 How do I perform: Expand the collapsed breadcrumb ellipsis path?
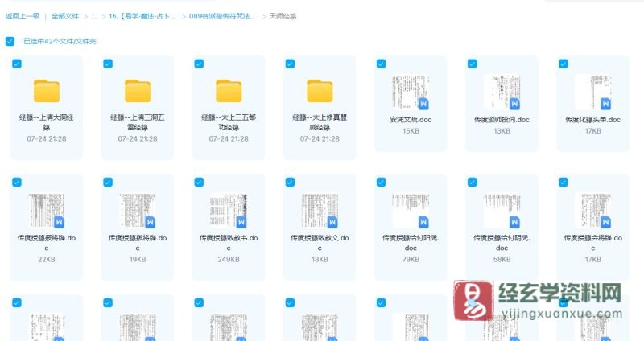pyautogui.click(x=94, y=16)
